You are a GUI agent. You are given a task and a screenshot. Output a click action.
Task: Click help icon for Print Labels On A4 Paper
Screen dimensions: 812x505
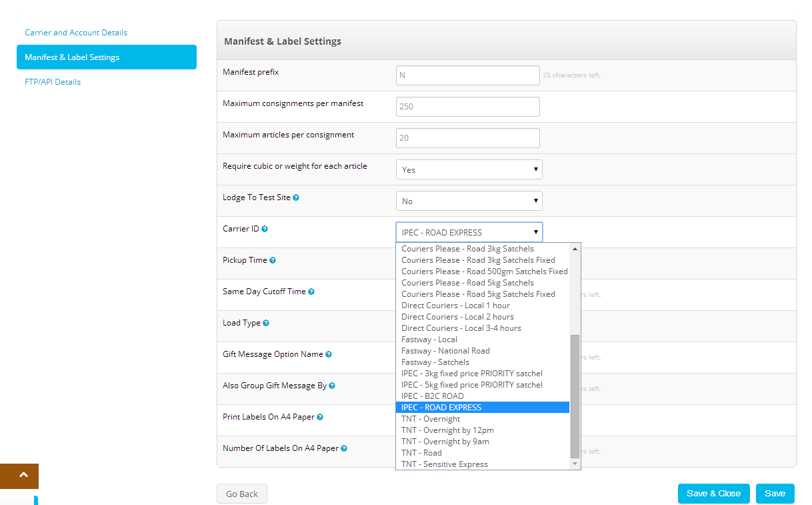click(320, 418)
